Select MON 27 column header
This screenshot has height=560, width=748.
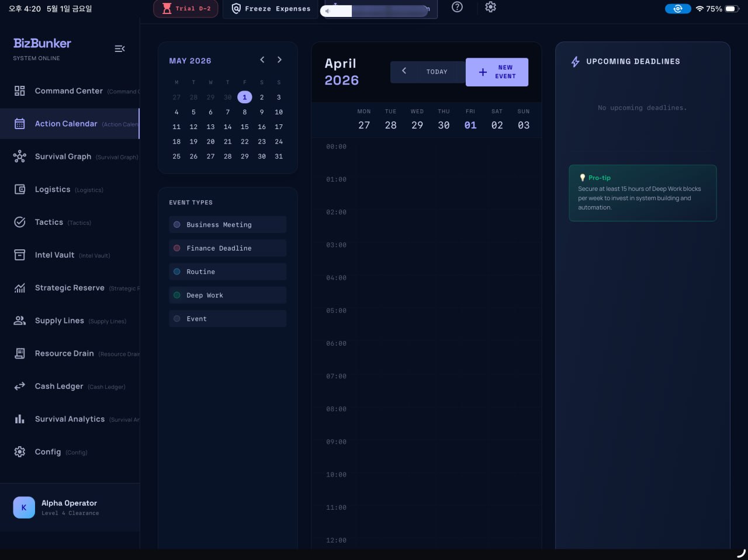click(x=364, y=120)
